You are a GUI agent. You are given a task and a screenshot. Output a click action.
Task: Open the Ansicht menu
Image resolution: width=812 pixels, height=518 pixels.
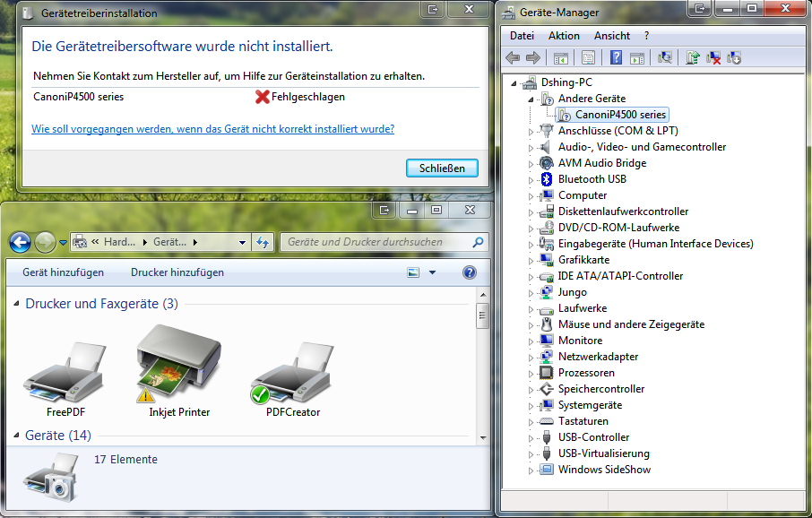612,36
